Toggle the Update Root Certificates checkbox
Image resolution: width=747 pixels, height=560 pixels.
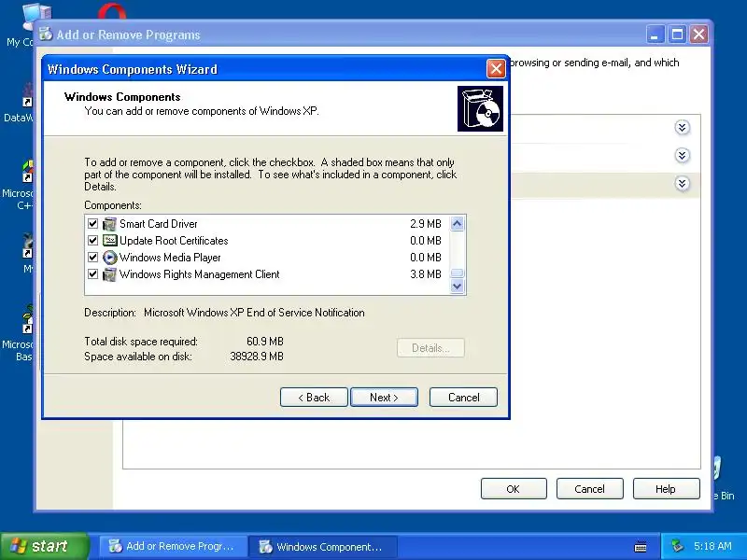pyautogui.click(x=92, y=241)
